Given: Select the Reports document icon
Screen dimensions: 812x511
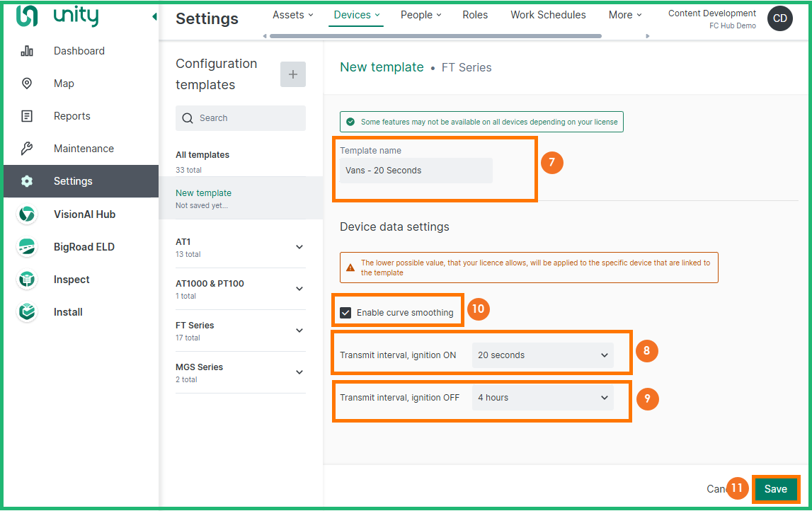Looking at the screenshot, I should click(27, 116).
